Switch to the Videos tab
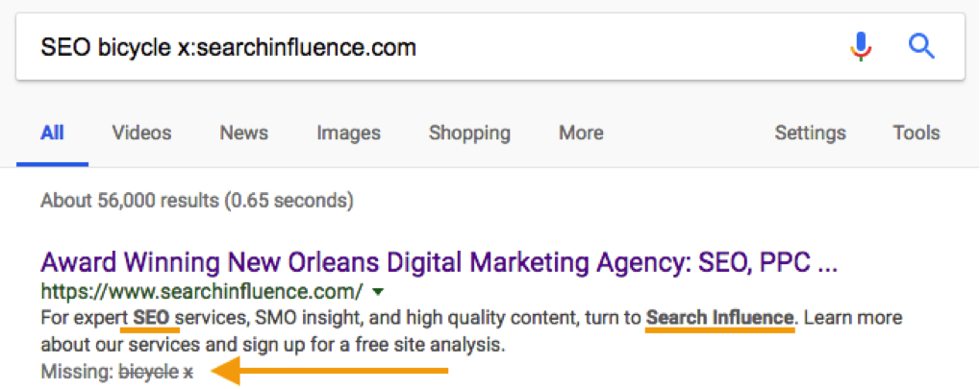 [x=141, y=133]
